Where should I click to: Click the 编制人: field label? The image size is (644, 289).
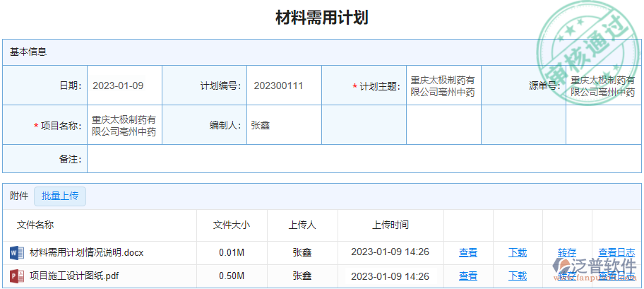(x=225, y=125)
